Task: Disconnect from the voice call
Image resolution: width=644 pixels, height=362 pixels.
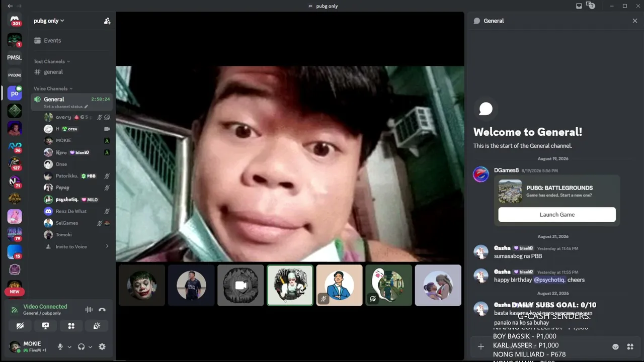Action: point(102,310)
